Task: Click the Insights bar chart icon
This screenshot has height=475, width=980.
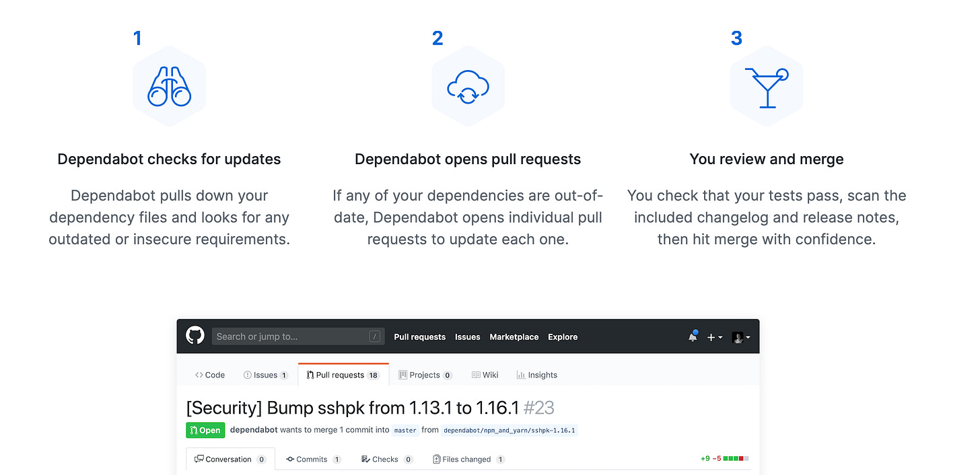Action: pos(521,375)
